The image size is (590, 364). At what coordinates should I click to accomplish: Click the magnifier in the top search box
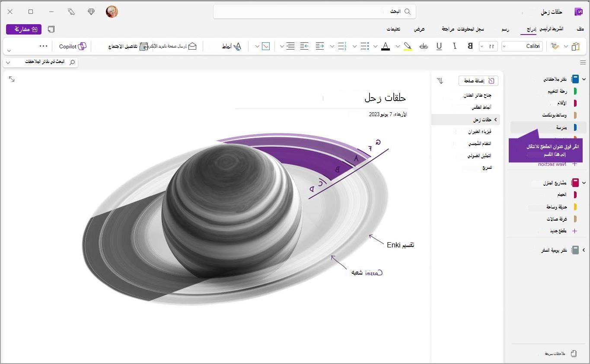[x=407, y=12]
